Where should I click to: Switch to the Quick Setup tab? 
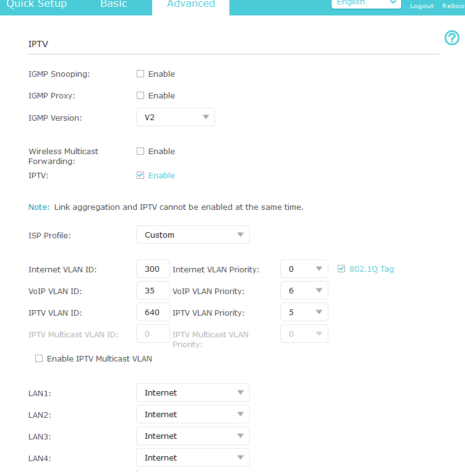click(x=36, y=4)
